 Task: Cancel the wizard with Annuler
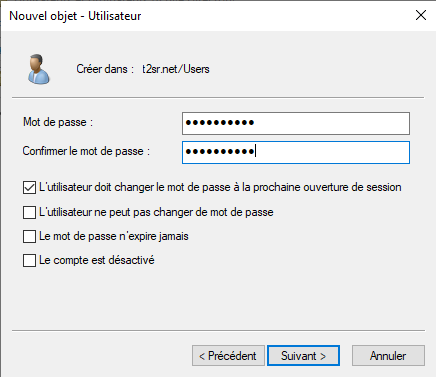(388, 356)
